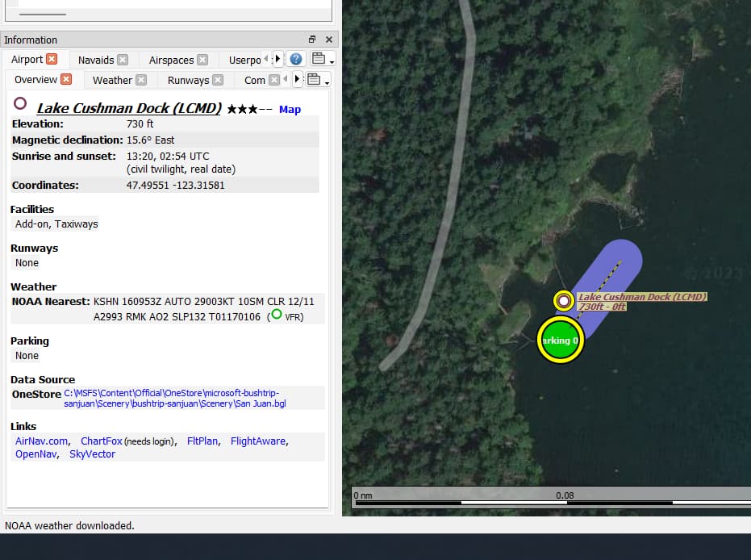
Task: Open the Map link beside the airport name
Action: pyautogui.click(x=290, y=109)
